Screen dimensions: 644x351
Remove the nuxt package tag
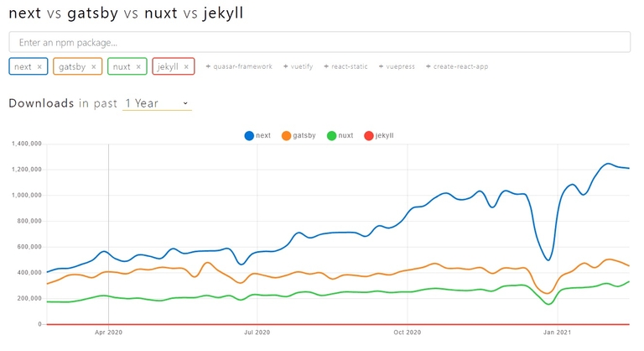click(x=138, y=67)
